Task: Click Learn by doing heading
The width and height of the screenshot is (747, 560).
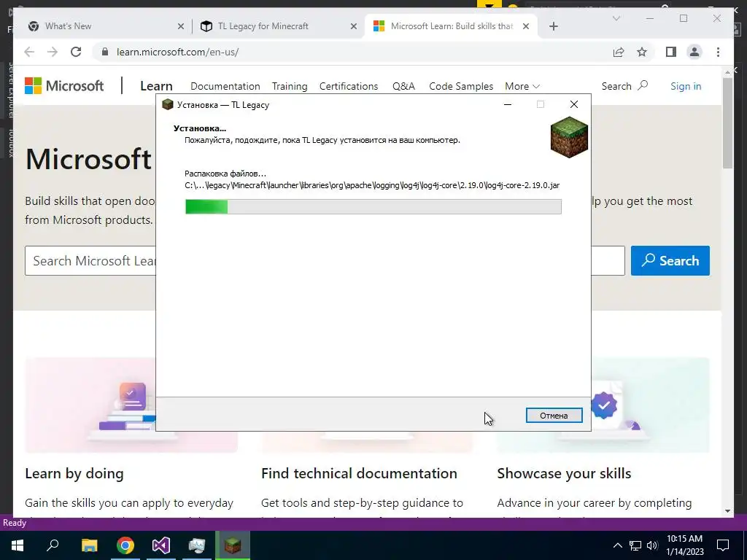Action: [74, 473]
